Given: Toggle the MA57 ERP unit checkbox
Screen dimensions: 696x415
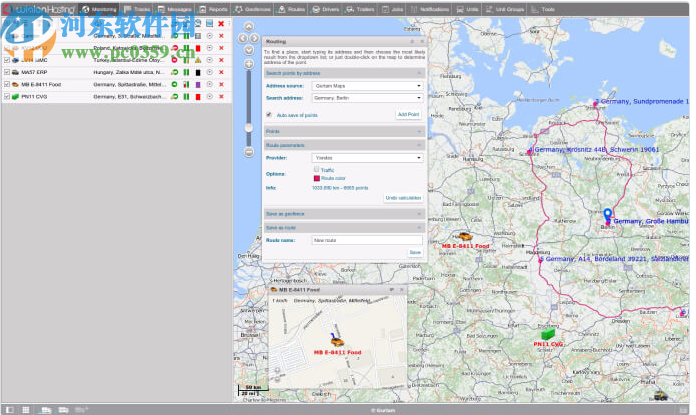Looking at the screenshot, I should [7, 72].
